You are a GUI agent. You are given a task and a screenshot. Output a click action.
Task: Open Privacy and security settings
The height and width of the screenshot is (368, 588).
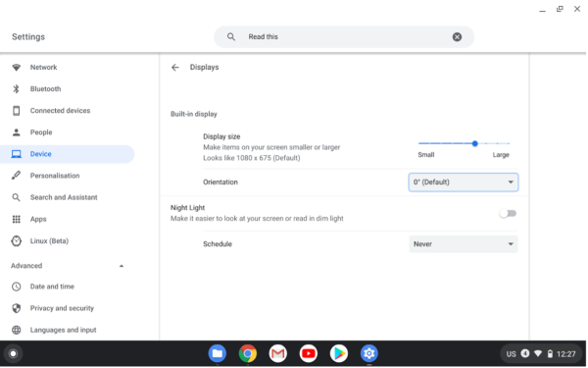62,308
